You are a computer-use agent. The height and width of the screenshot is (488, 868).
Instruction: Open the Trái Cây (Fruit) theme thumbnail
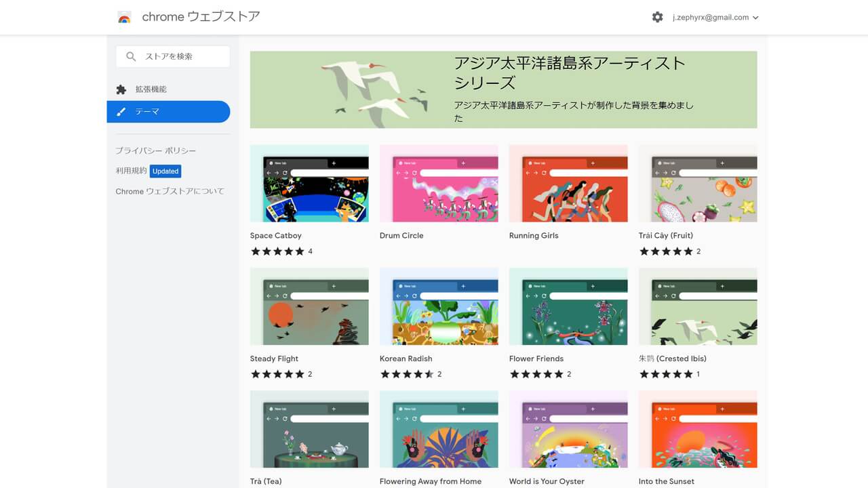pyautogui.click(x=698, y=184)
